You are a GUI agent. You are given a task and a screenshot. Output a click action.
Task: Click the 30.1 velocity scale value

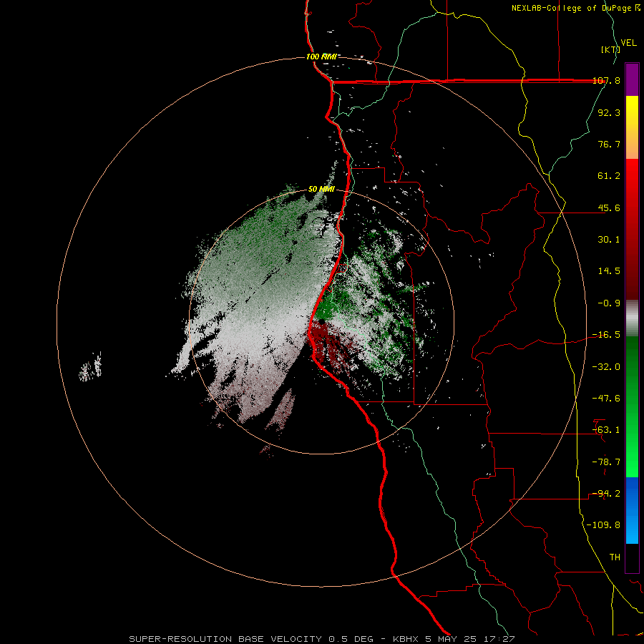(x=609, y=240)
